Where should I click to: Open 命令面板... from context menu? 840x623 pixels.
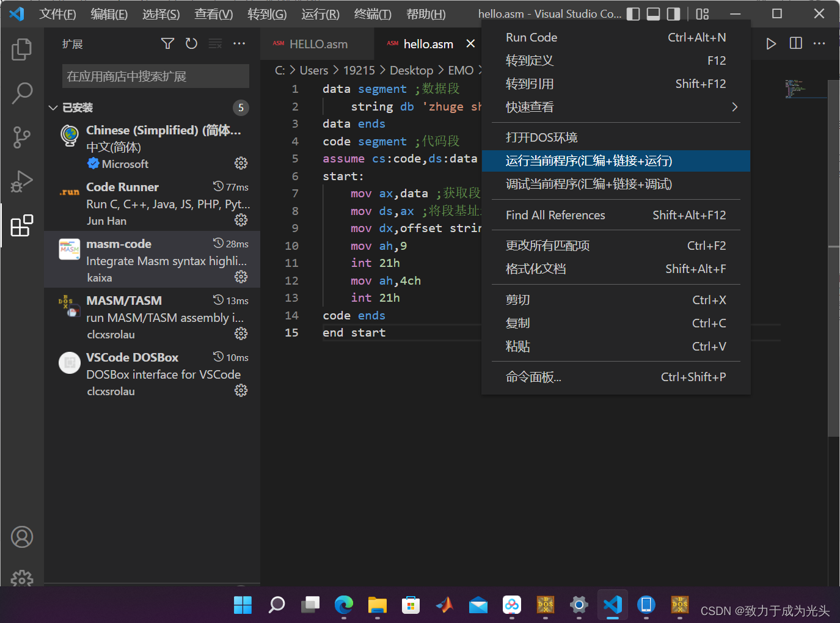click(x=616, y=377)
